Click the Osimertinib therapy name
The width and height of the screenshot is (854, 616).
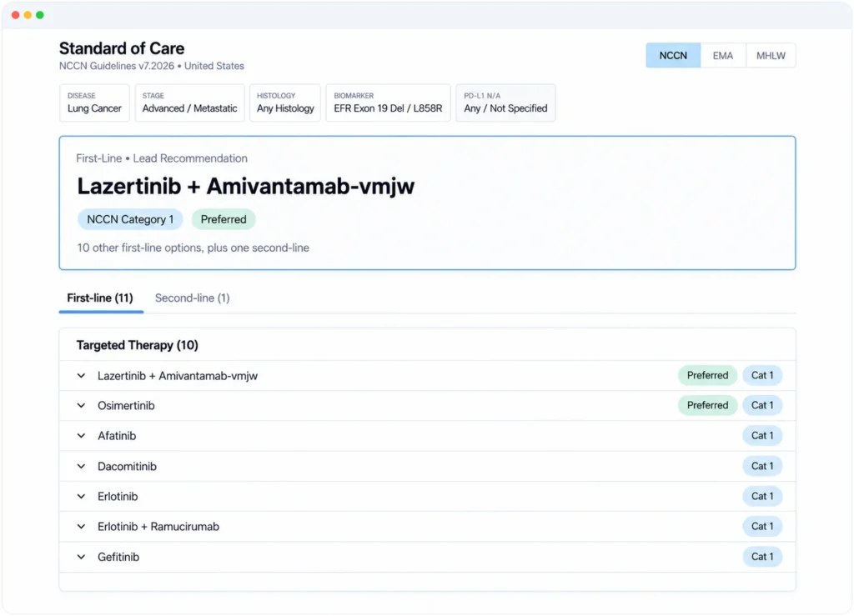tap(126, 405)
